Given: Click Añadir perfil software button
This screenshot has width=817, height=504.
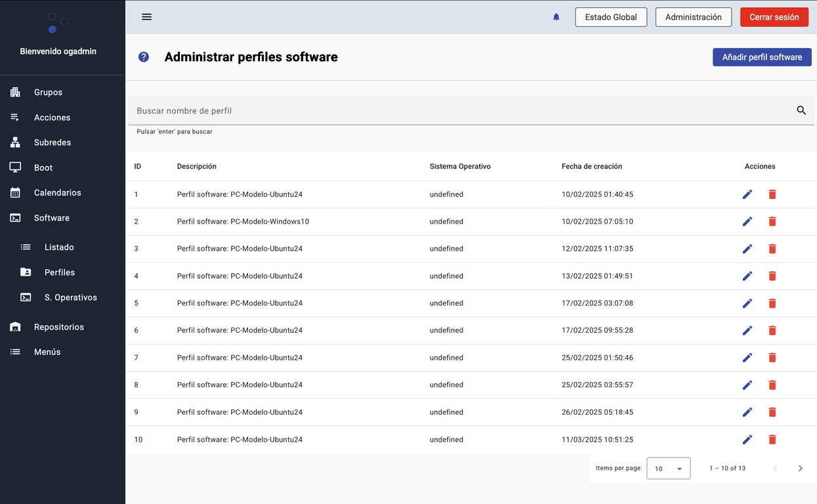Looking at the screenshot, I should (x=762, y=57).
